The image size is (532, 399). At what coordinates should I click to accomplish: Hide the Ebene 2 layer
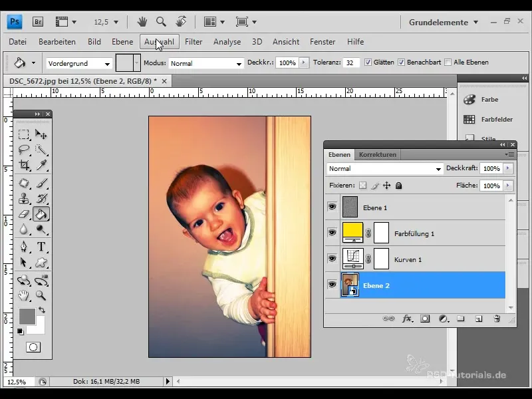pyautogui.click(x=332, y=285)
